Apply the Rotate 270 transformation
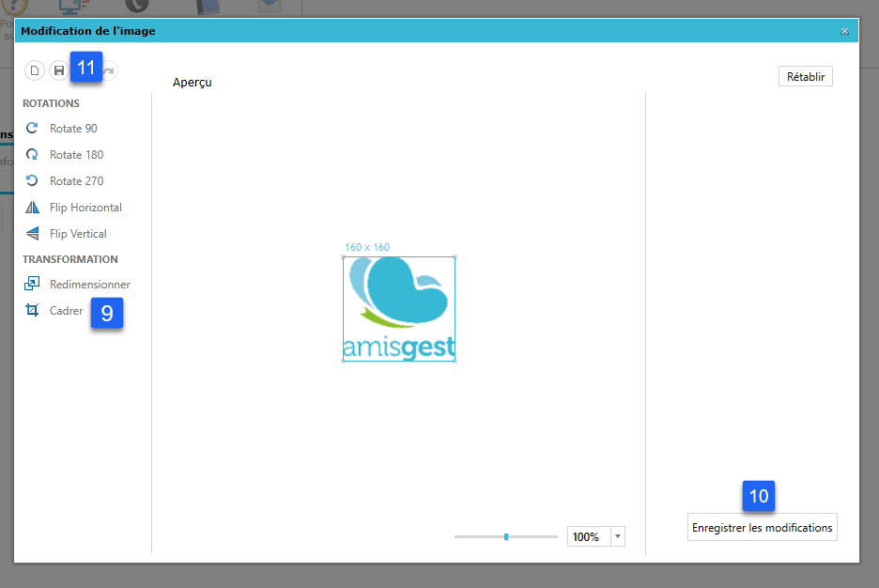879x588 pixels. [65, 181]
